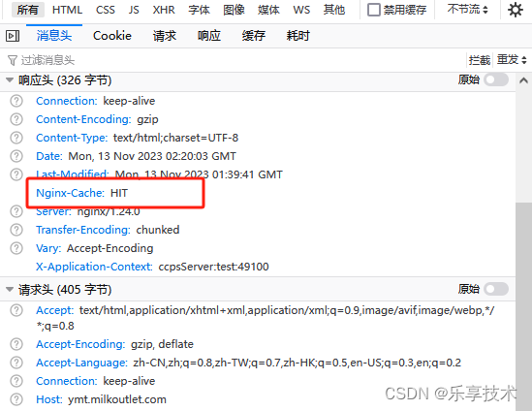Collapse the 请求头 section
The height and width of the screenshot is (411, 532).
pos(10,290)
